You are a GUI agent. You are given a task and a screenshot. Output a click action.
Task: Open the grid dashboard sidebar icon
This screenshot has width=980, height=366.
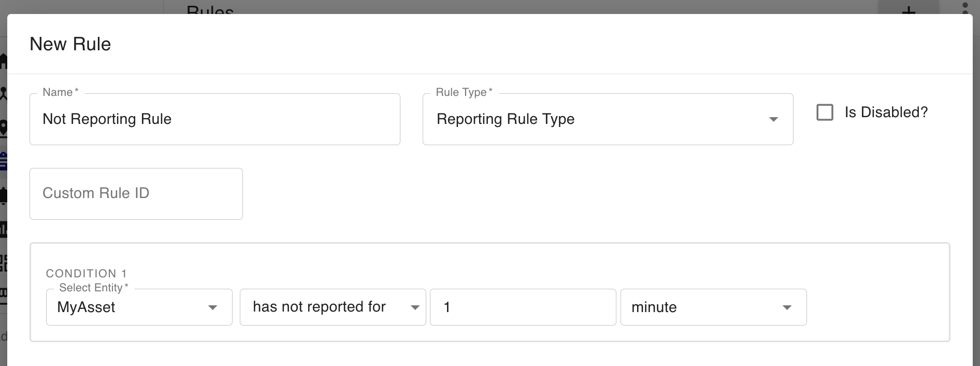coord(3,263)
